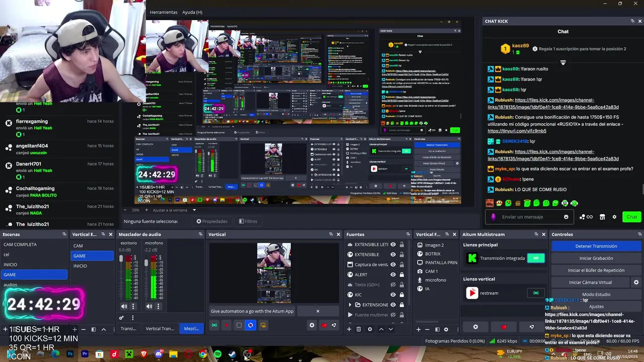Remove source in Vertical Fuentes dock
Viewport: 644px width, 362px height.
click(x=427, y=329)
